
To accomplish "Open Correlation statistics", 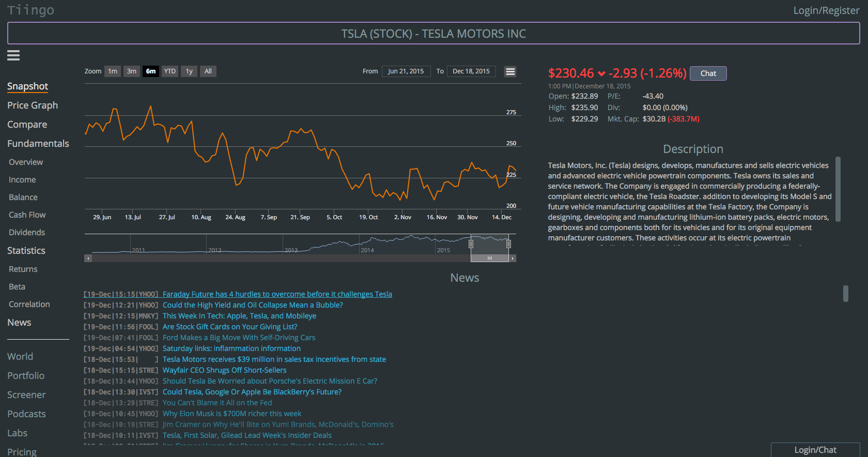I will click(29, 304).
